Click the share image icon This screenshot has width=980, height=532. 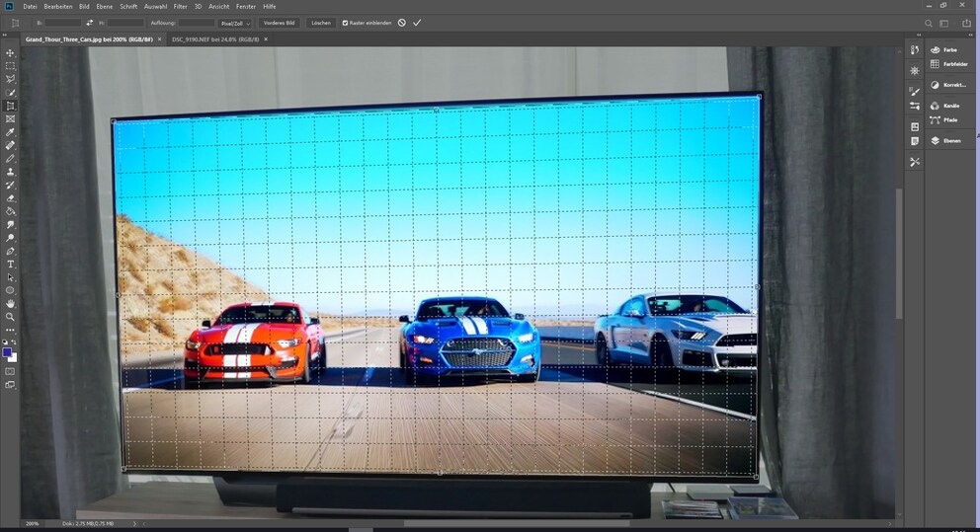point(967,23)
